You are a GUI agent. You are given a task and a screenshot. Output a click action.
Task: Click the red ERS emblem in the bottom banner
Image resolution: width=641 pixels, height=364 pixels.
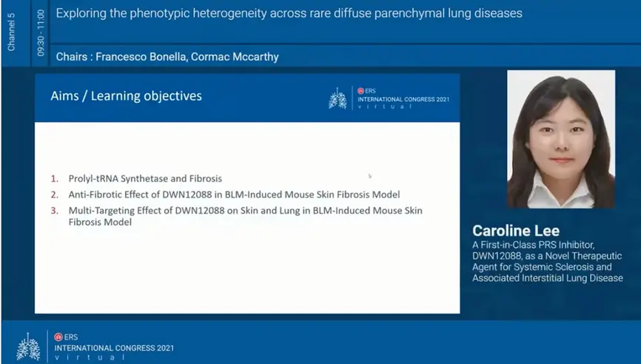58,337
